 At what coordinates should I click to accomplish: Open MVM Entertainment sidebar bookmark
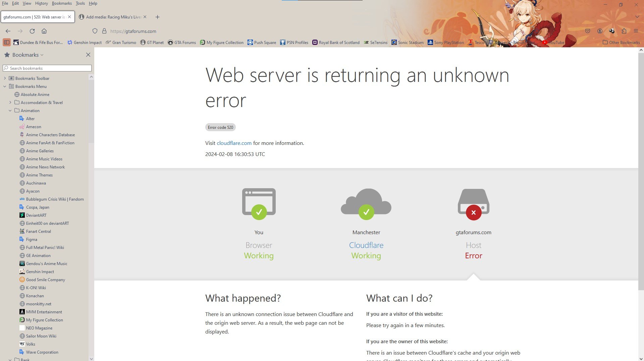pos(44,312)
